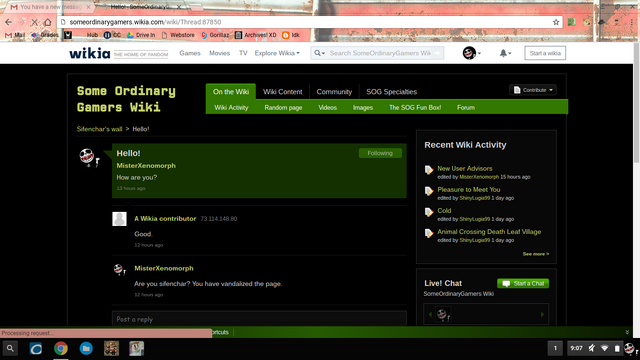Viewport: 640px width, 360px height.
Task: Go to Some Ordinary Gamers Wiki title
Action: click(126, 99)
